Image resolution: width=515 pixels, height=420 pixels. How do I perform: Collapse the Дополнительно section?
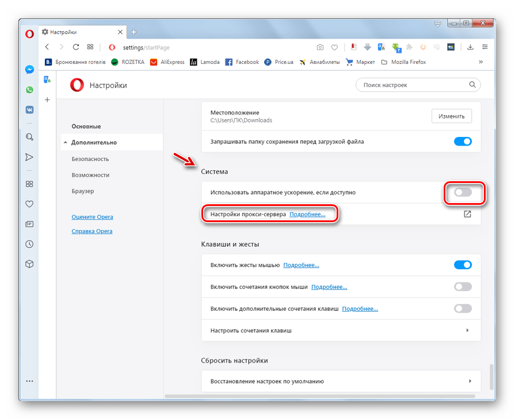(x=112, y=142)
